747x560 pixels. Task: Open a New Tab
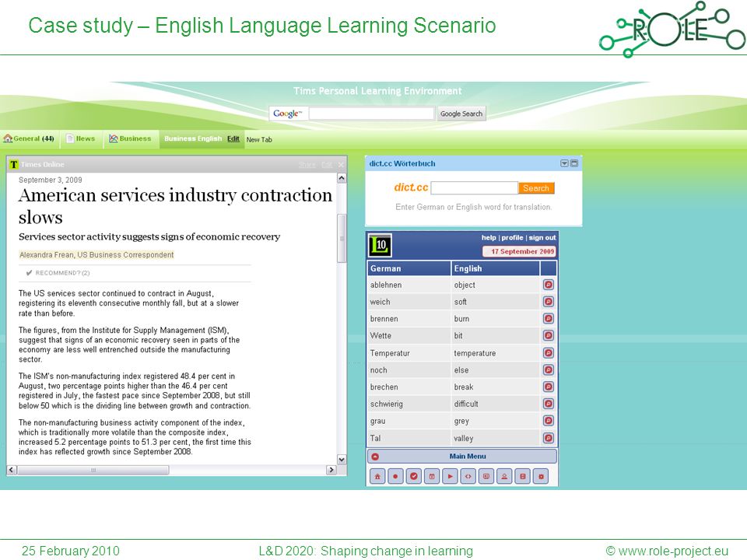click(259, 139)
